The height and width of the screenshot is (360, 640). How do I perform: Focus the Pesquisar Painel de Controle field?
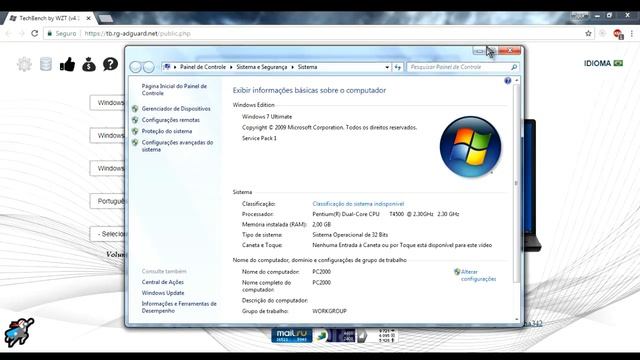[x=458, y=67]
